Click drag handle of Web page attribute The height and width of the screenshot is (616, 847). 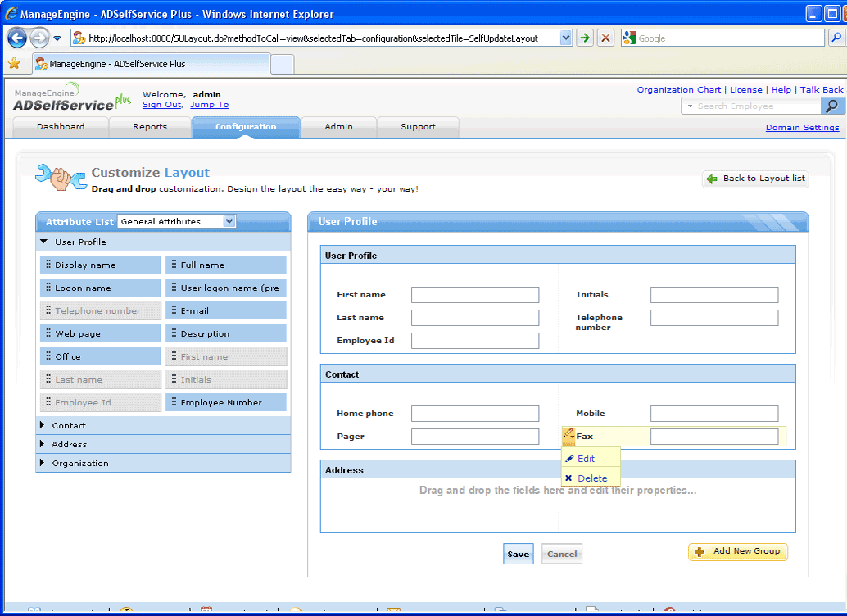(x=48, y=333)
